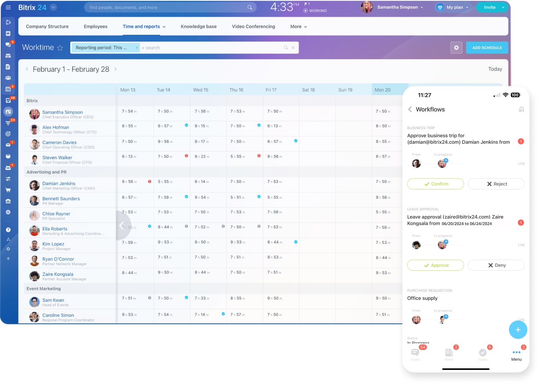Tap the blue plus floating button
This screenshot has width=549, height=392.
518,330
